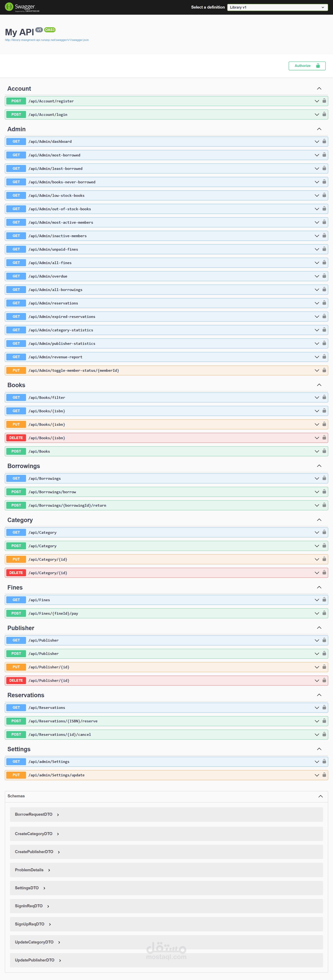The width and height of the screenshot is (333, 980).
Task: Collapse the Category section chevron
Action: point(319,520)
